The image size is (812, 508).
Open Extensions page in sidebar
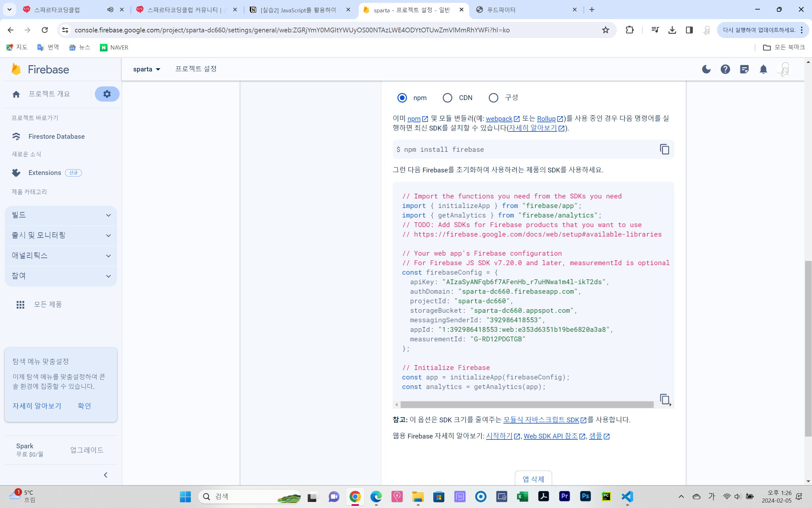point(45,173)
